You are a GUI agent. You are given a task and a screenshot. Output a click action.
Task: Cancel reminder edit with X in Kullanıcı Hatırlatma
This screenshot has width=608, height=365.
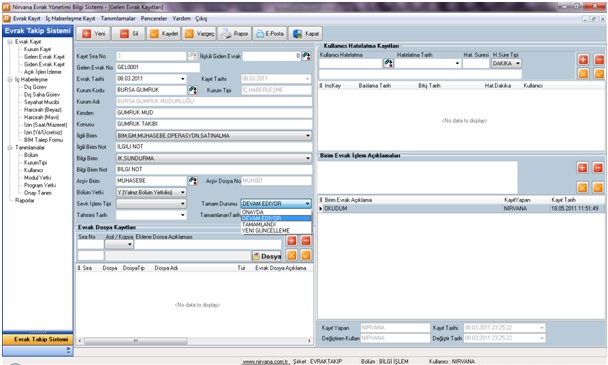tap(584, 74)
